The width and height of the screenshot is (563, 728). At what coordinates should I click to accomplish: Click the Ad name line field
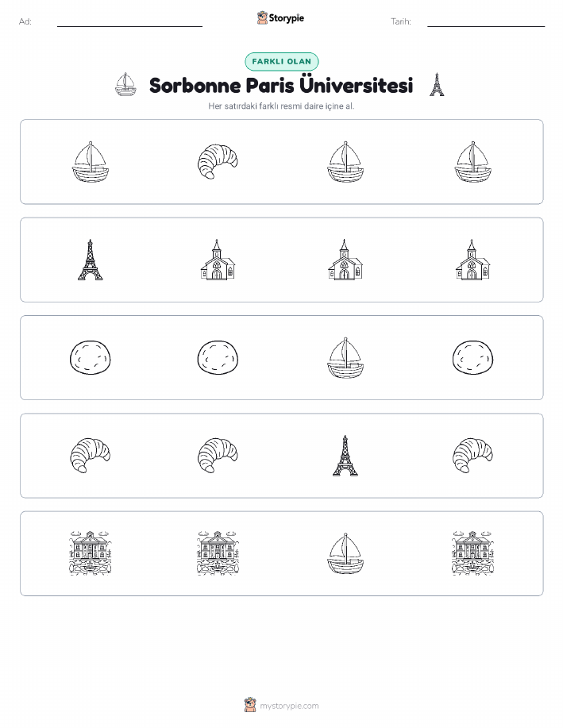tap(129, 21)
